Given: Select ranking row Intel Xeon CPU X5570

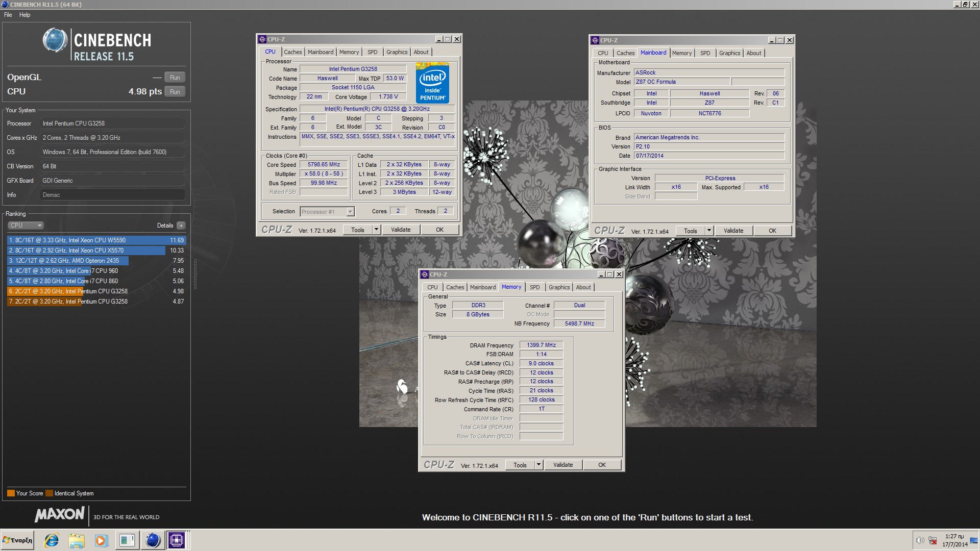Looking at the screenshot, I should 96,251.
